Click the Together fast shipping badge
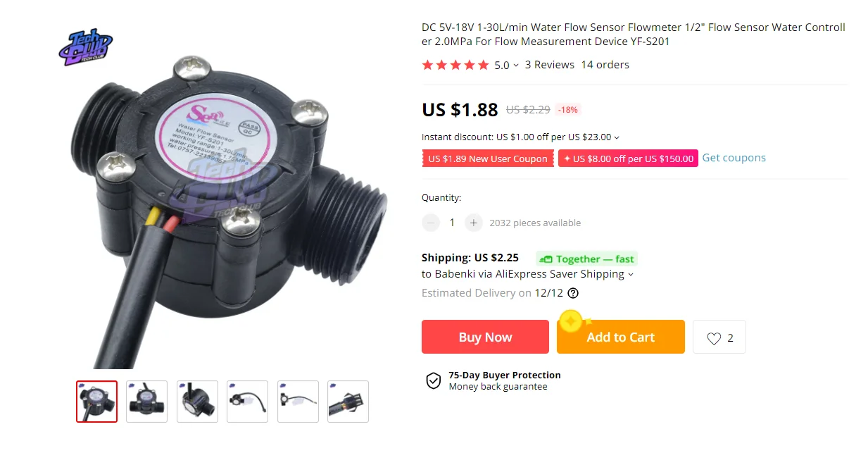This screenshot has width=868, height=453. [x=586, y=259]
